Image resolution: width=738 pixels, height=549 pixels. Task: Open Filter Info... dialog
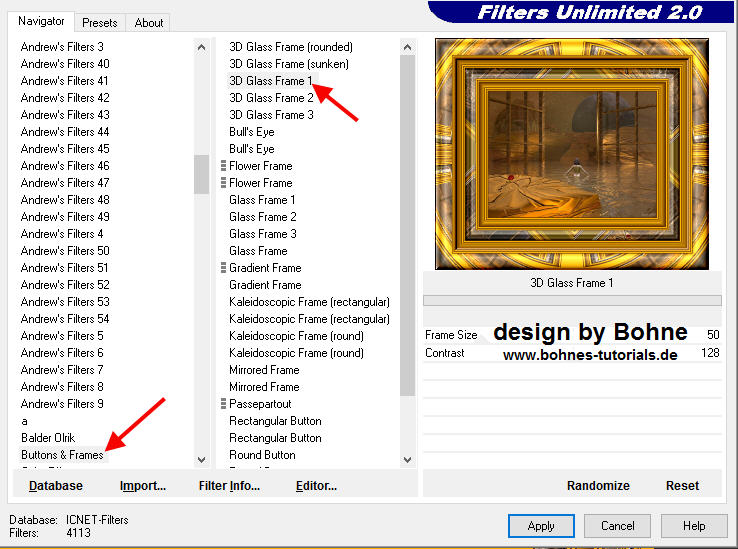point(229,486)
